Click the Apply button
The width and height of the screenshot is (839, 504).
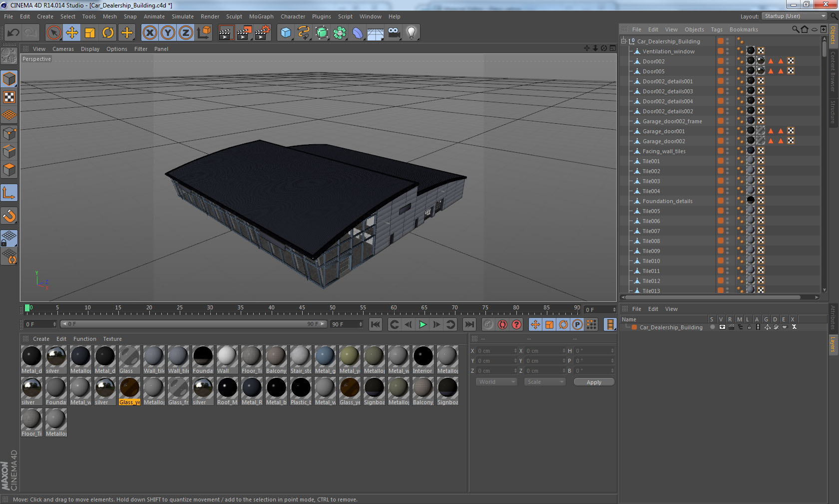pyautogui.click(x=594, y=382)
